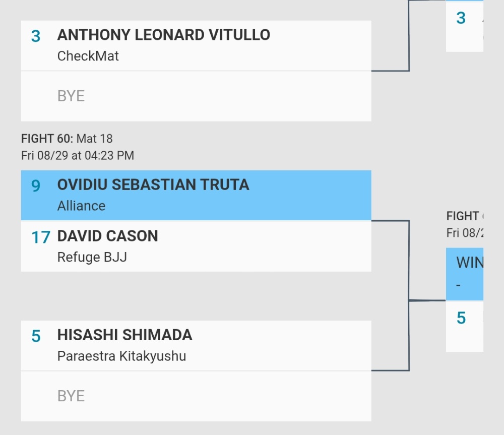Screen dimensions: 504x435
Task: Click seed number 5 beside Shimada
Action: coord(36,336)
